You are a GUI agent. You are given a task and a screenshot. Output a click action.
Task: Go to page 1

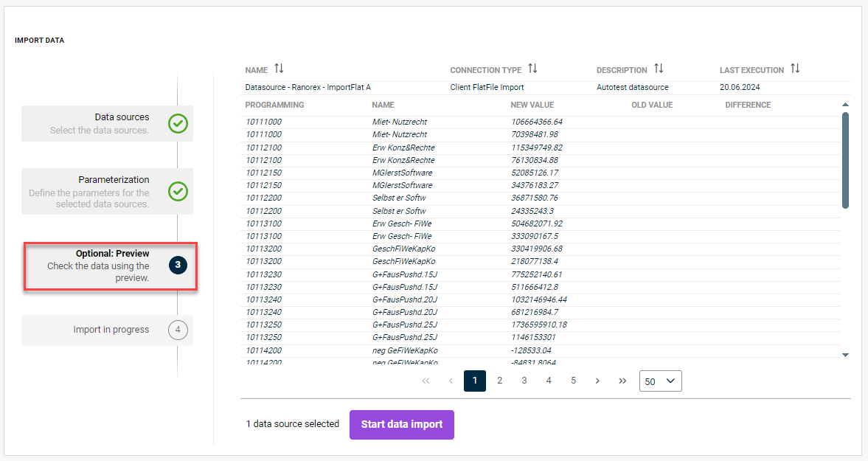475,381
